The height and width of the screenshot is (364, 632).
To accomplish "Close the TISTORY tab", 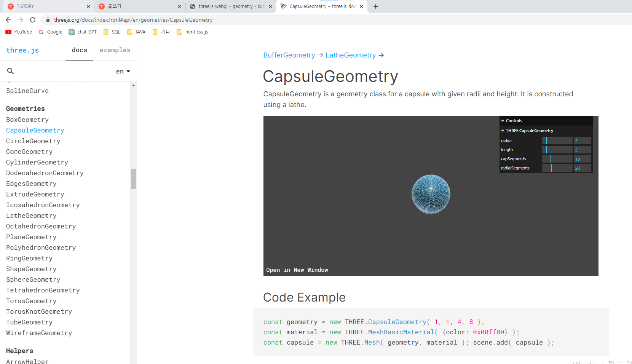I will click(x=88, y=6).
